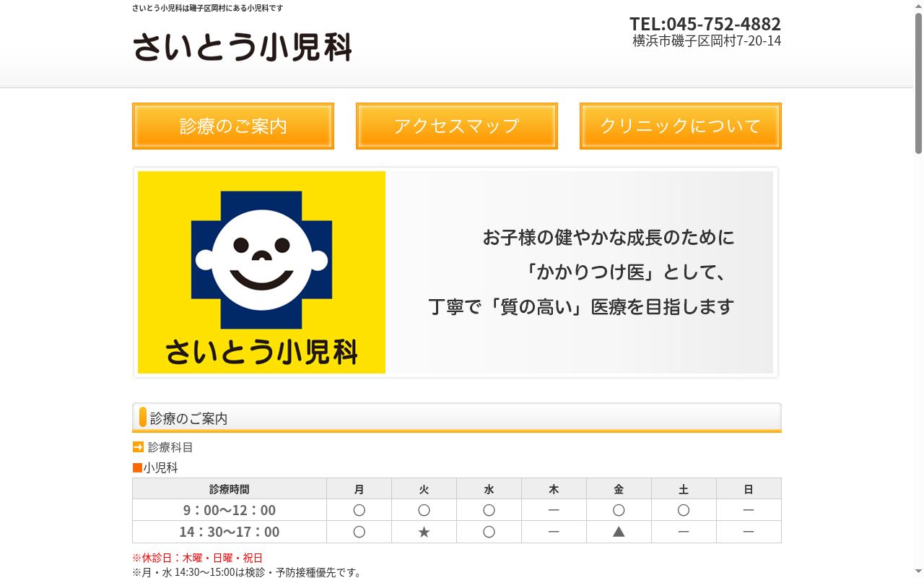Click the page vertical scrollbar thumb
Screen dimensions: 924x578
pyautogui.click(x=918, y=83)
